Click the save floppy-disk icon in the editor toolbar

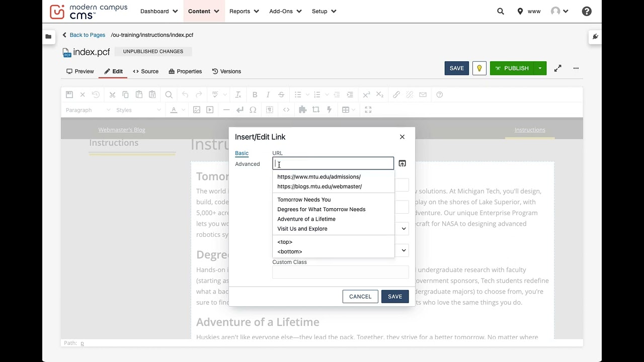(69, 95)
